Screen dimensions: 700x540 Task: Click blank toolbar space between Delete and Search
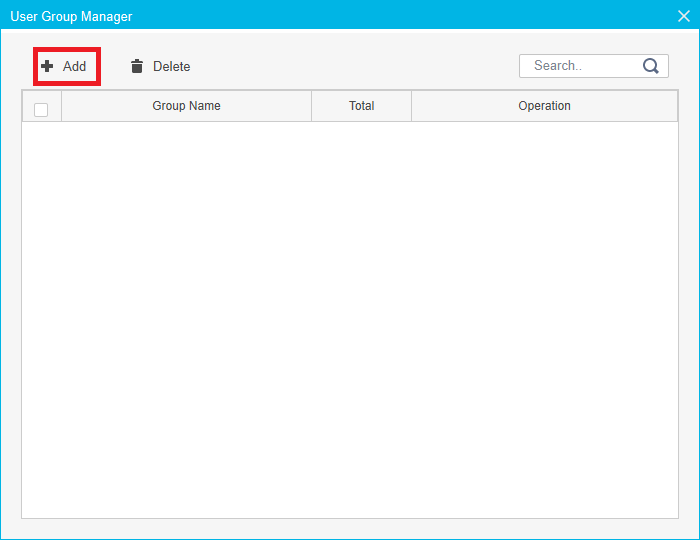click(350, 66)
